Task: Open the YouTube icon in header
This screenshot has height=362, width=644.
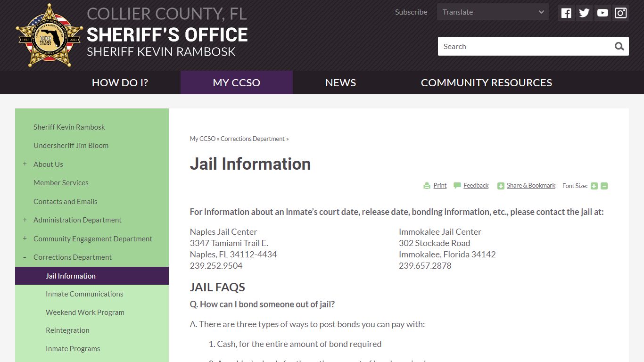Action: [603, 13]
